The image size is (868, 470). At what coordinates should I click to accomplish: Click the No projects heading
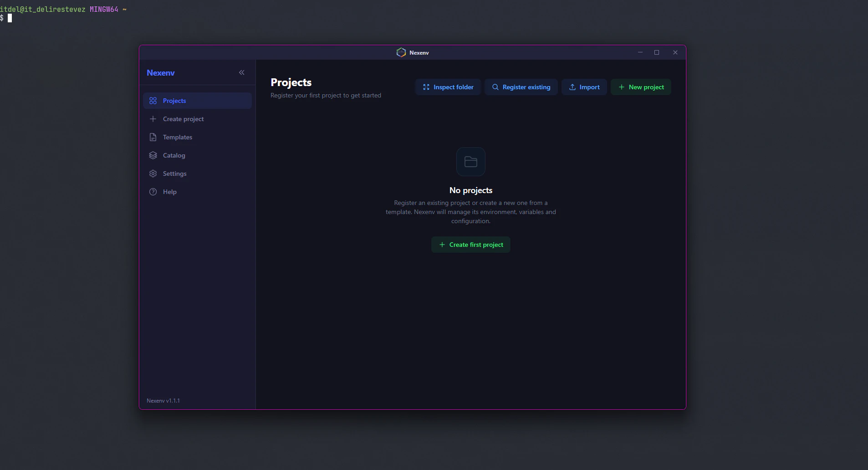point(471,190)
